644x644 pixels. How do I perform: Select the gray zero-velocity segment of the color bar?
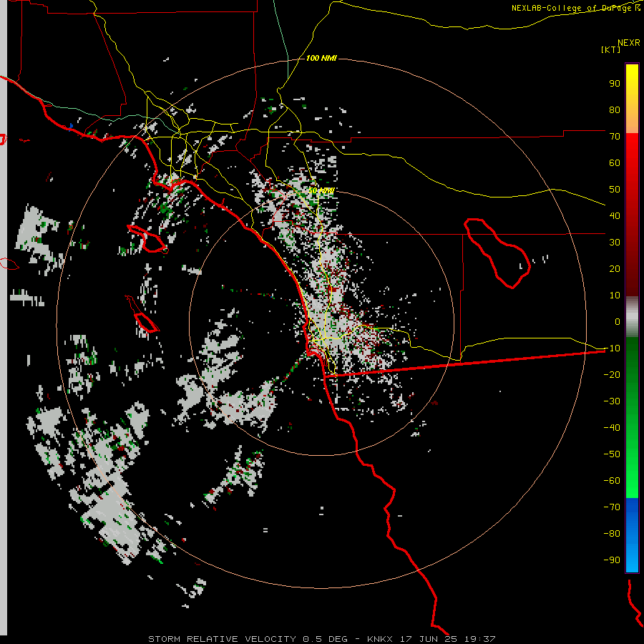point(632,317)
